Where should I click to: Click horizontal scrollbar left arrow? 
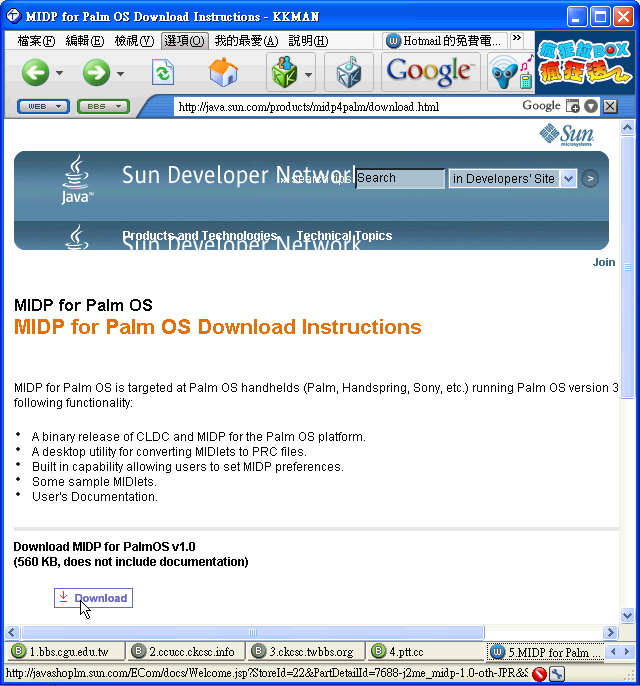pyautogui.click(x=11, y=632)
